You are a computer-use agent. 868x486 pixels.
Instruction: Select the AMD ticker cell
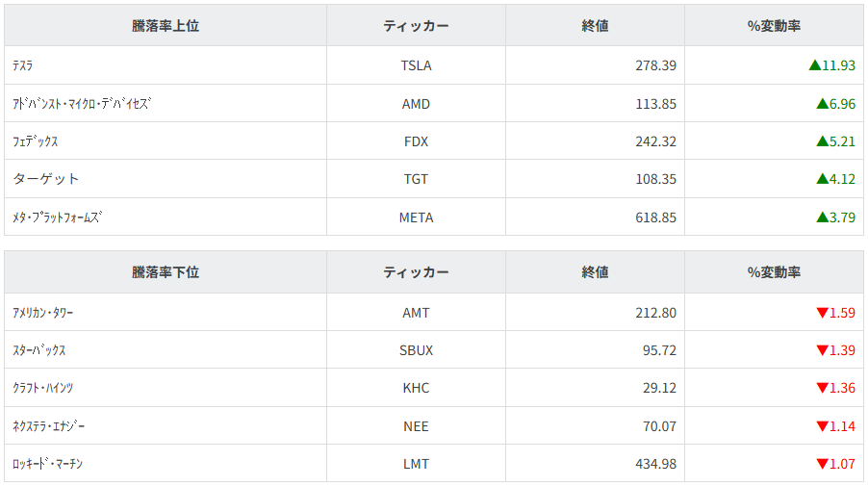pos(416,104)
